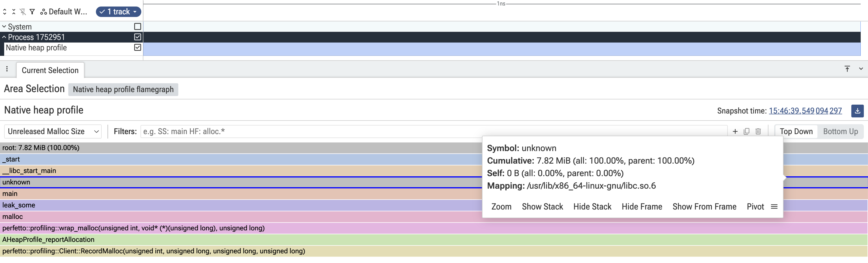Screen dimensions: 868x263
Task: Click the collapse all tracks icon
Action: coord(14,12)
